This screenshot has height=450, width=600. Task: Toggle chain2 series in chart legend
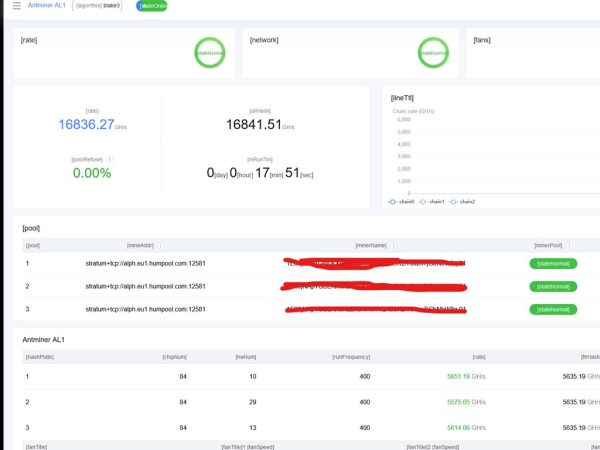pyautogui.click(x=462, y=202)
